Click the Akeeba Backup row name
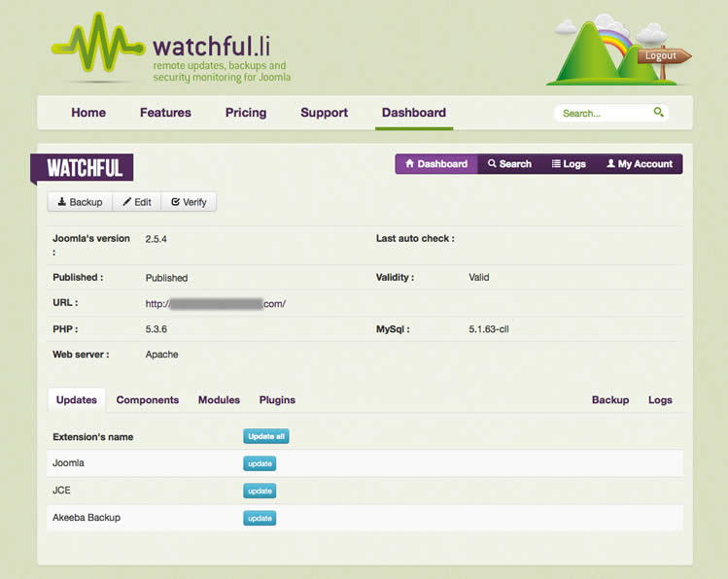The height and width of the screenshot is (579, 728). pyautogui.click(x=87, y=517)
